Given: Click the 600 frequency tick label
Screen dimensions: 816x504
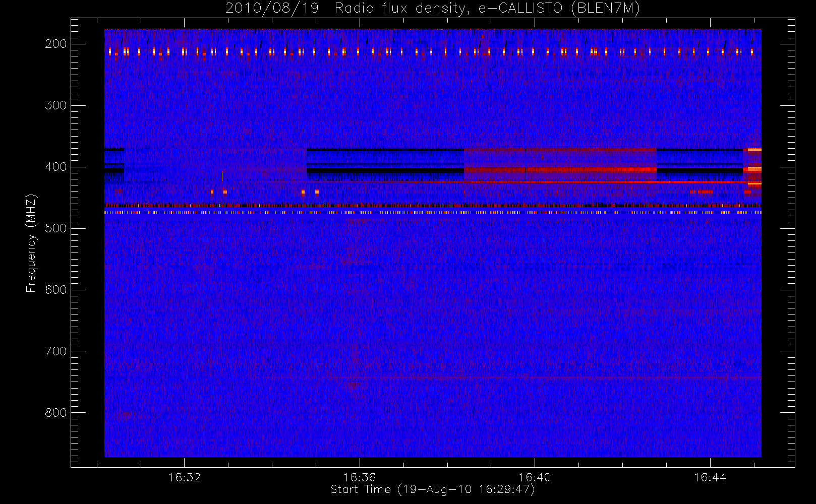Looking at the screenshot, I should 56,290.
